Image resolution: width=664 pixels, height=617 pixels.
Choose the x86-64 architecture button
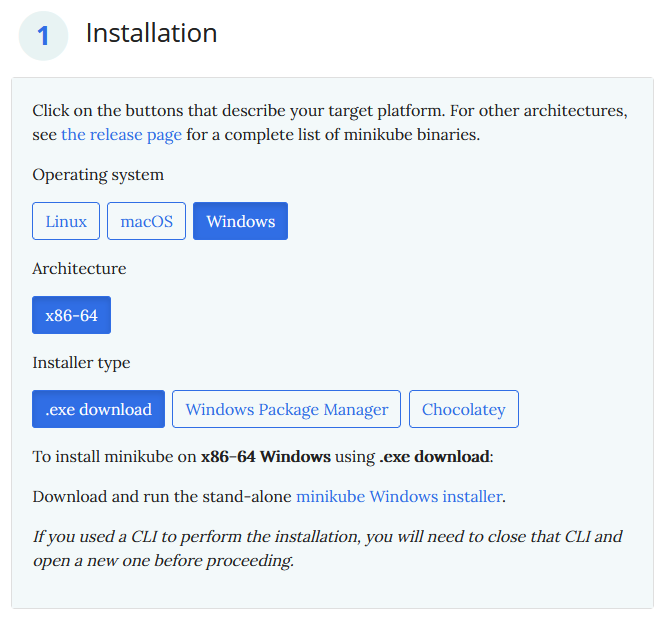point(72,315)
